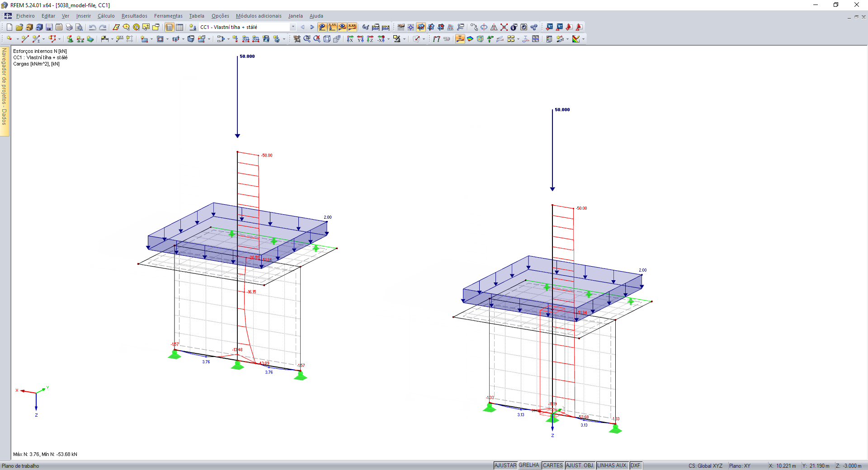
Task: Expand the -X view direction dropdown arrow
Action: pos(388,39)
